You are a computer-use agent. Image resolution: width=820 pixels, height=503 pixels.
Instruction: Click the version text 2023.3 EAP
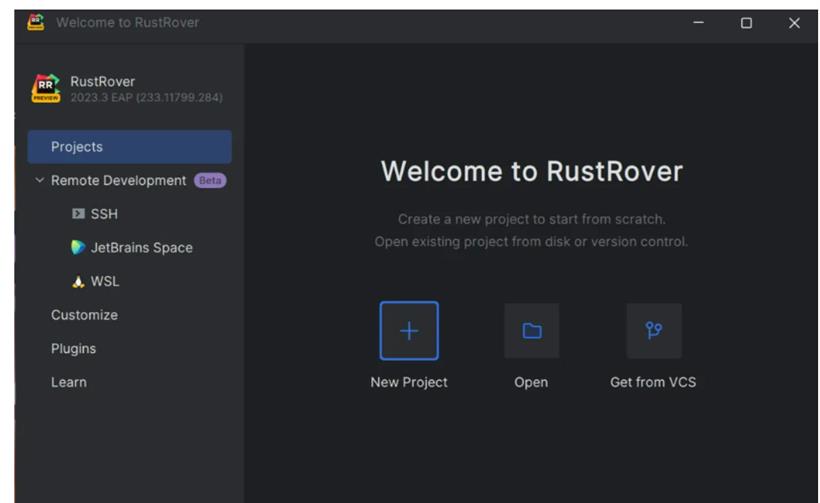coord(146,98)
